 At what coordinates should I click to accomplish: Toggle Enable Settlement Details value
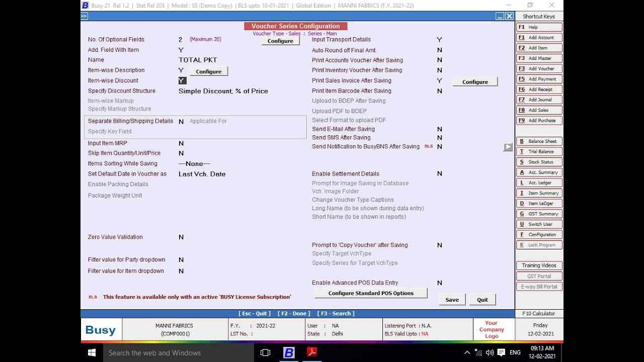(440, 173)
